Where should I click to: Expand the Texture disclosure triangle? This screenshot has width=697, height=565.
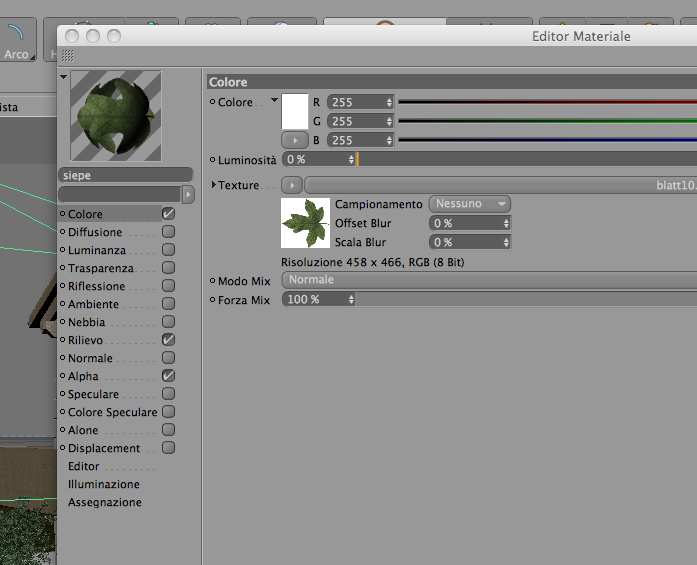point(214,184)
